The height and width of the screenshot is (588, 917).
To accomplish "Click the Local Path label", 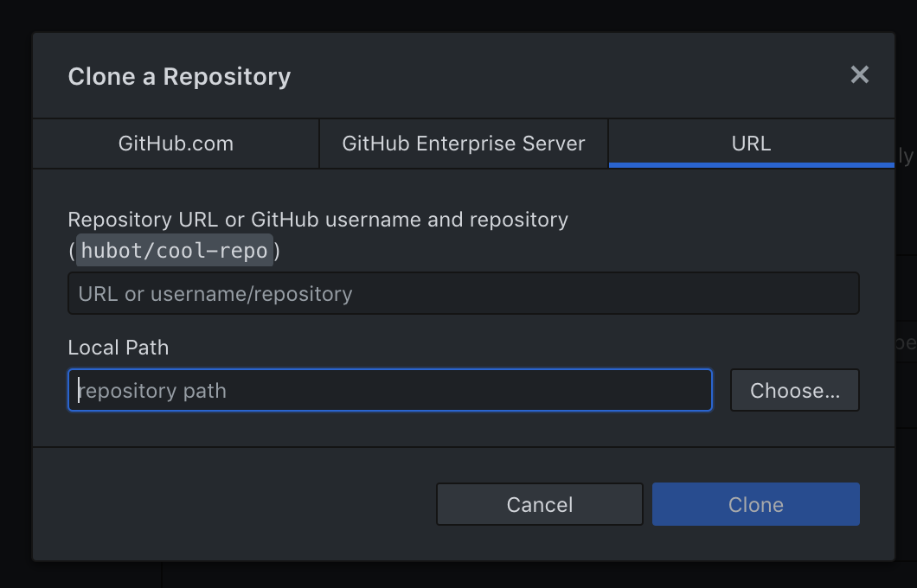I will click(x=118, y=348).
